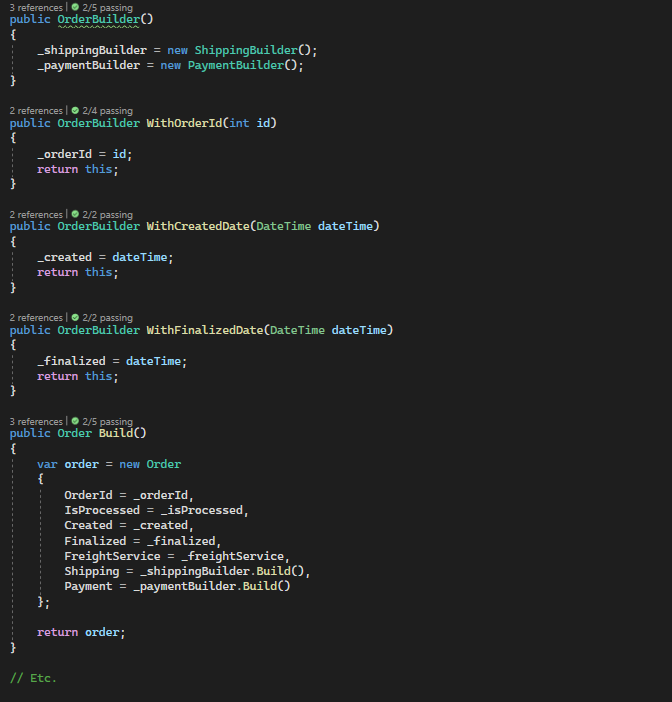Click green test icon beside '2/4 passing'
The width and height of the screenshot is (672, 702).
coord(75,110)
